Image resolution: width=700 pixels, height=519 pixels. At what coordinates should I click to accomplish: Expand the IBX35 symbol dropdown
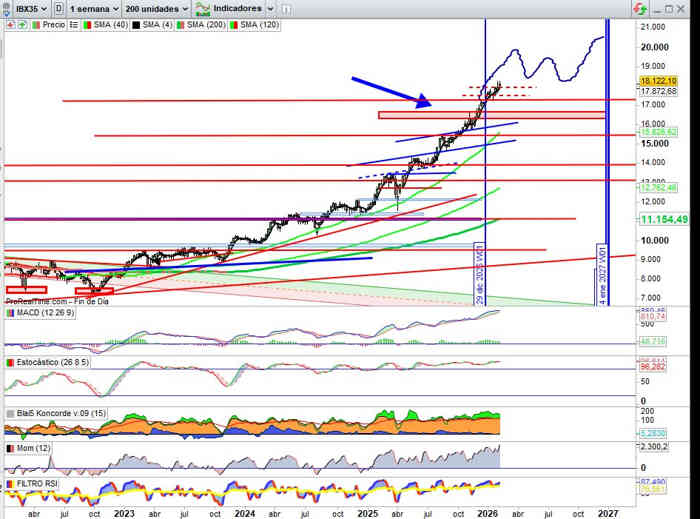click(45, 8)
